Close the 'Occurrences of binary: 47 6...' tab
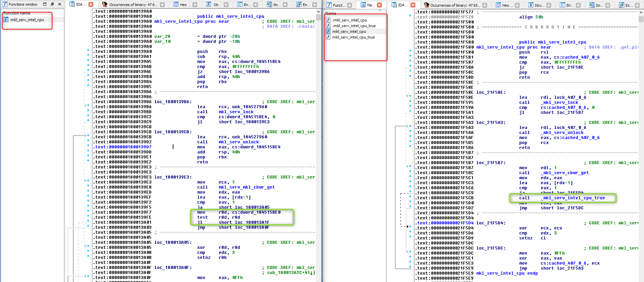Viewport: 644px width, 282px height. (162, 5)
